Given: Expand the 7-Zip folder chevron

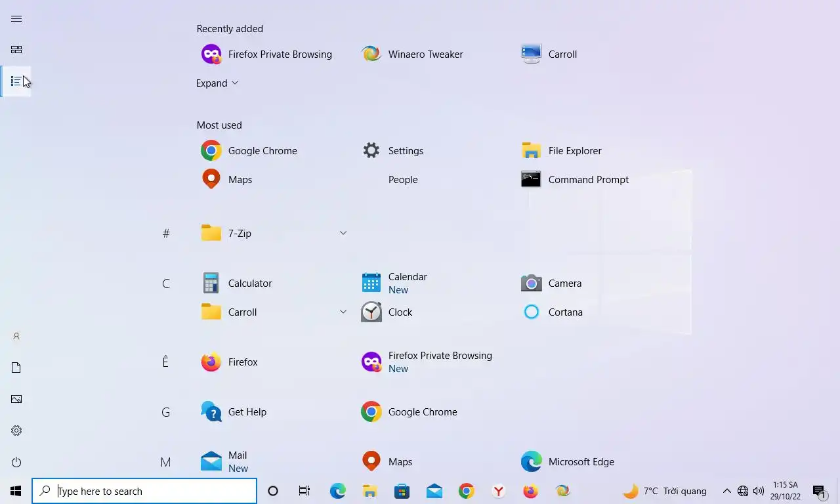Looking at the screenshot, I should pos(343,233).
